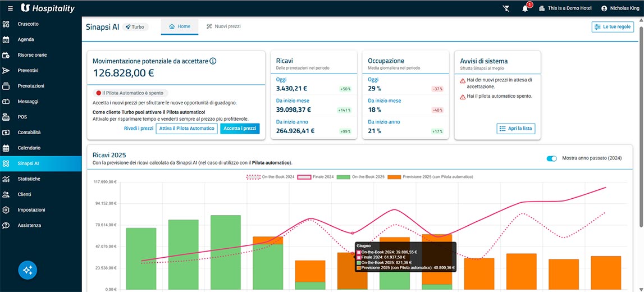Click the Giugno point on Finale 2024 line
The image size is (644, 292).
pyautogui.click(x=353, y=233)
